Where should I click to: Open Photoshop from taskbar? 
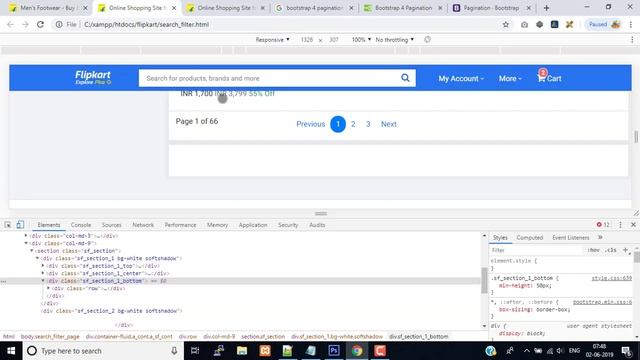334,351
